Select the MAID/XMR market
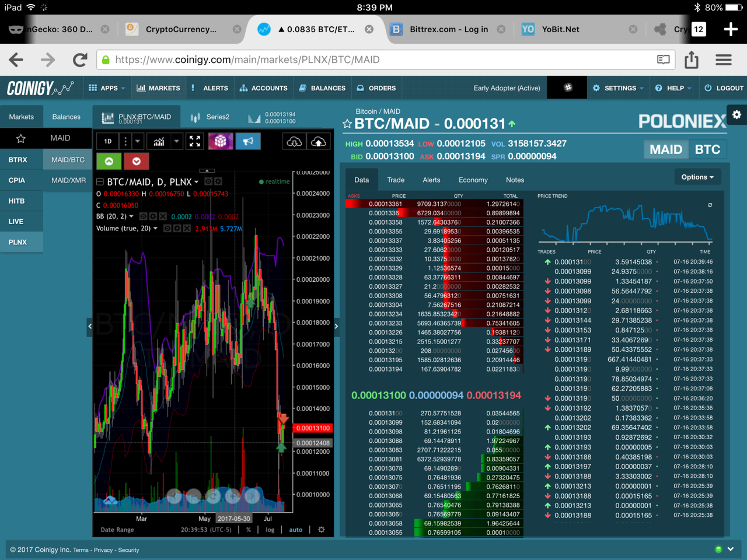The width and height of the screenshot is (747, 560). (68, 180)
